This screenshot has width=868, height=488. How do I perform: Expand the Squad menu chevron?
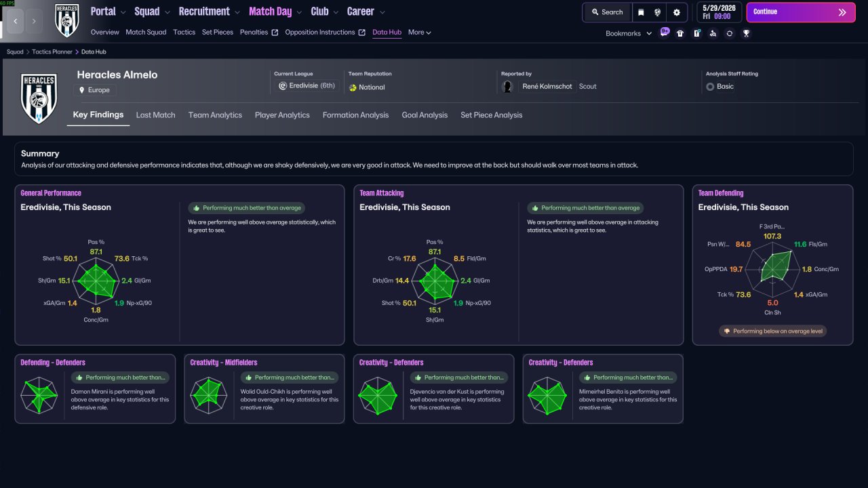(x=167, y=12)
